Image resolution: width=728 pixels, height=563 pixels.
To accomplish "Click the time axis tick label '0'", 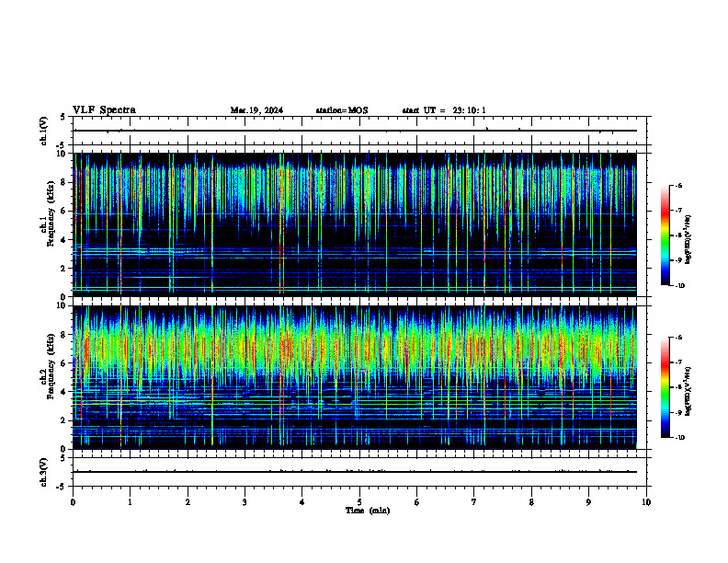I will (73, 502).
